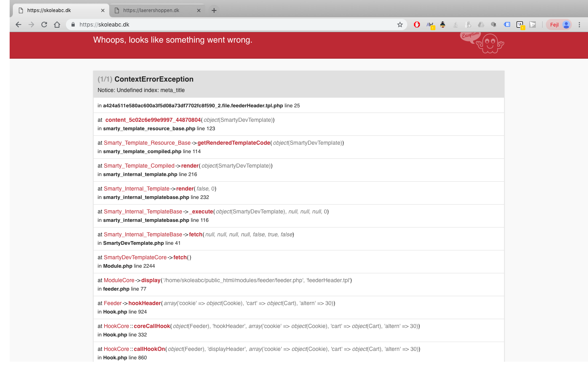This screenshot has width=588, height=373.
Task: Click the ModuleCore class link
Action: (119, 280)
